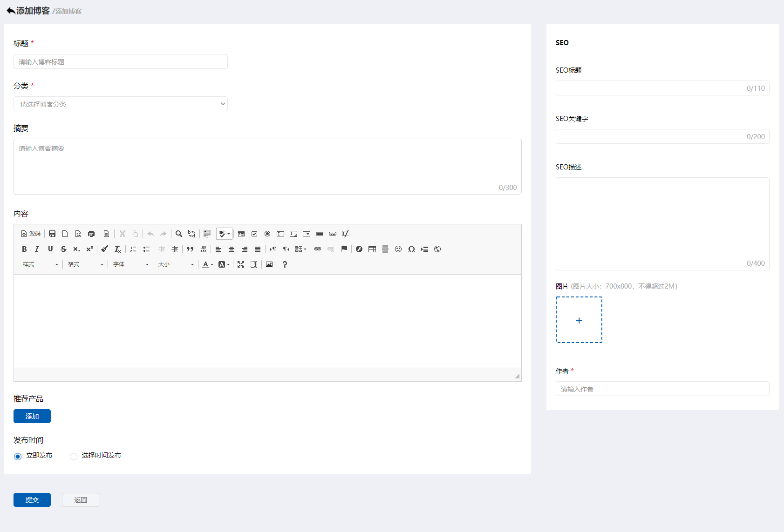
Task: Select the 立即发布 radio option
Action: pyautogui.click(x=18, y=457)
